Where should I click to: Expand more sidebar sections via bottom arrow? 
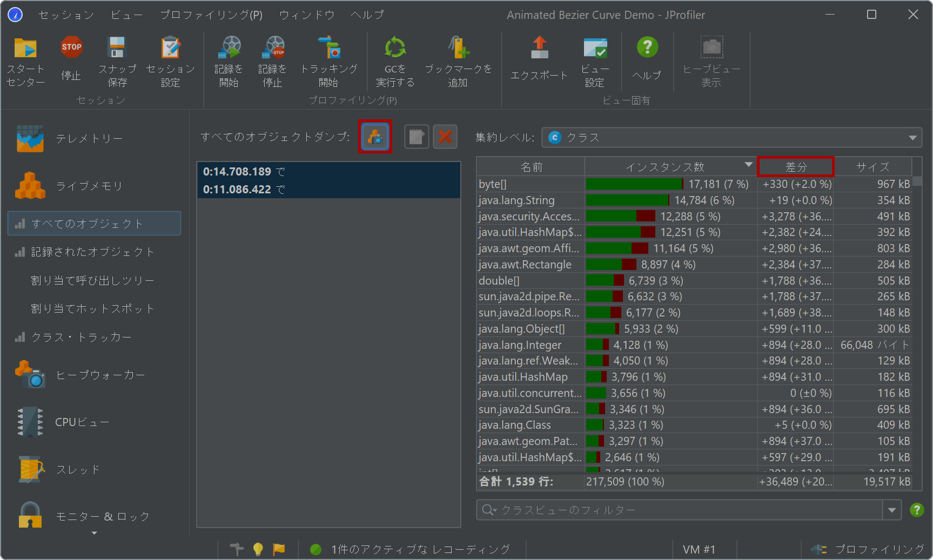click(x=95, y=534)
